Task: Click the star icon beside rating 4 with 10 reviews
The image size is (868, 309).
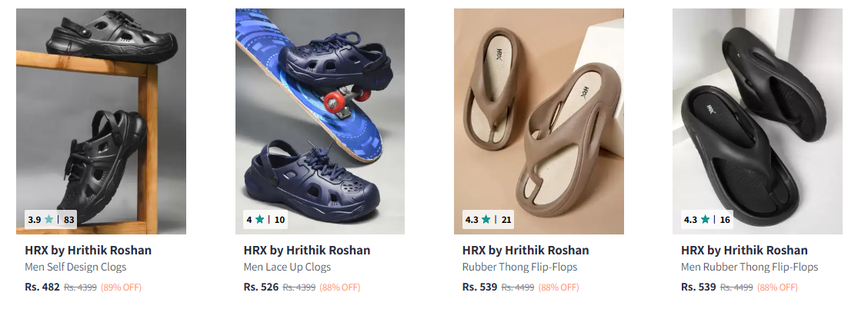Action: 259,219
